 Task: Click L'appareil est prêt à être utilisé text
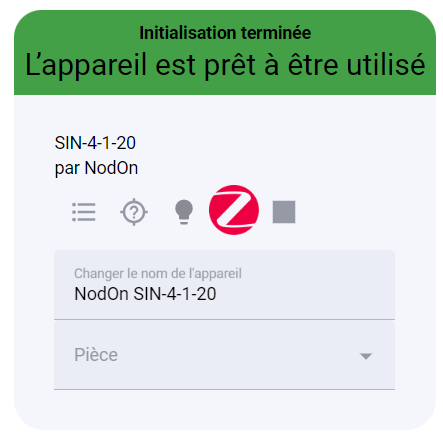click(x=225, y=65)
